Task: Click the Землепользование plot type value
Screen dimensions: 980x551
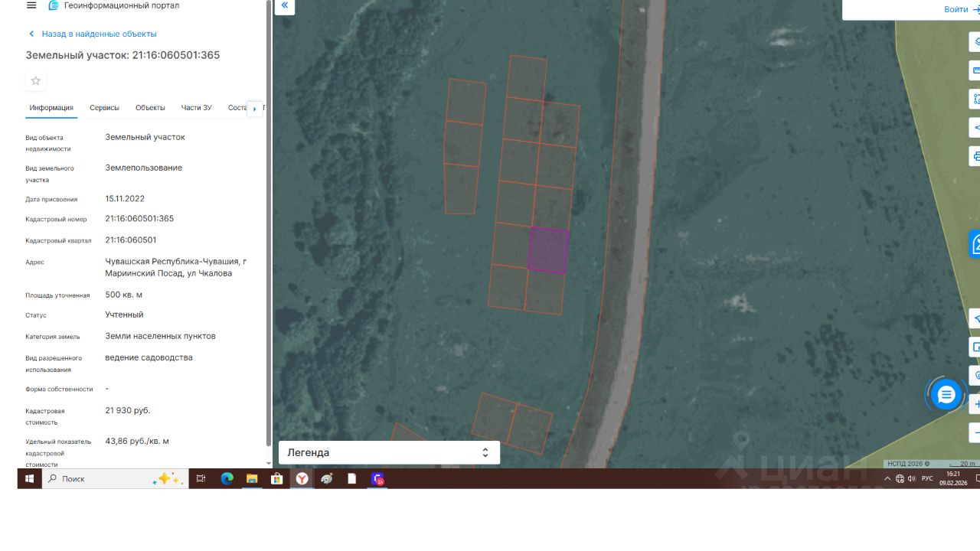Action: point(144,168)
